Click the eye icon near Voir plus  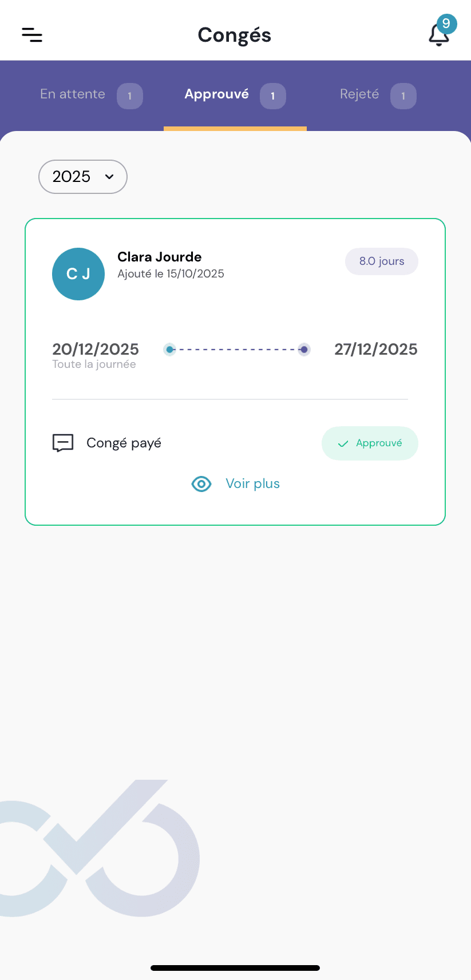pyautogui.click(x=201, y=484)
